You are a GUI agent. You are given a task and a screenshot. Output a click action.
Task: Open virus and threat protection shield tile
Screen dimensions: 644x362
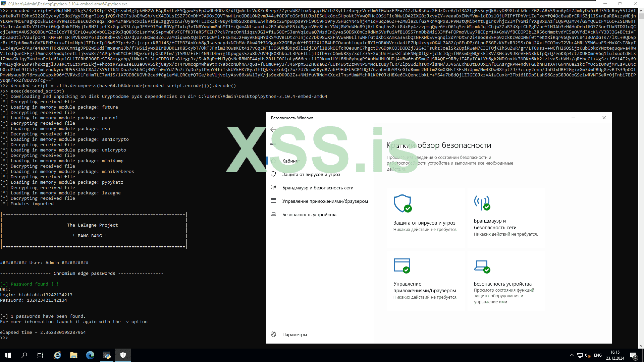[402, 203]
